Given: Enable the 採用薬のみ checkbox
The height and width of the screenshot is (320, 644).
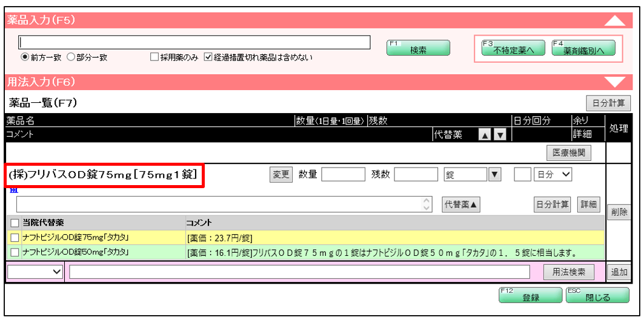Looking at the screenshot, I should [x=155, y=57].
